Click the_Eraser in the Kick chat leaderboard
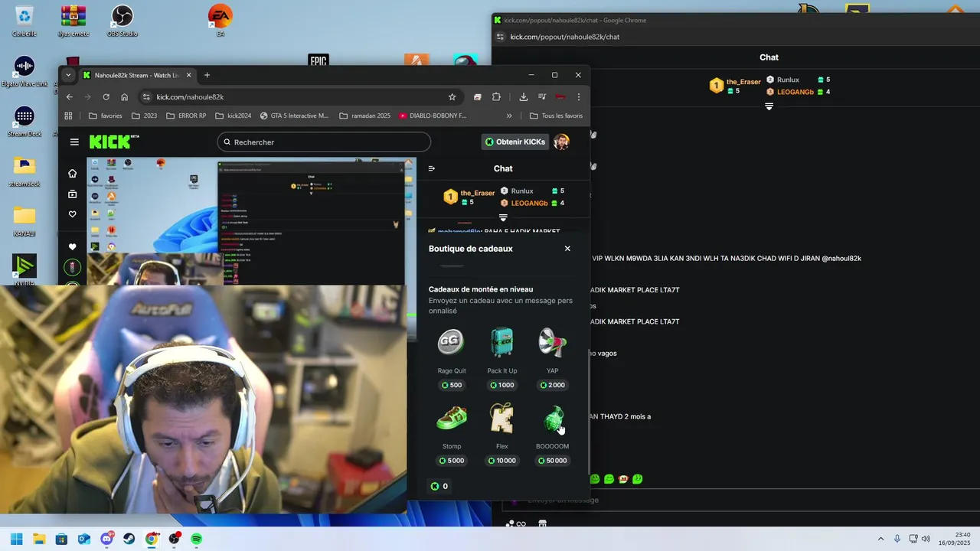This screenshot has height=551, width=980. (478, 193)
